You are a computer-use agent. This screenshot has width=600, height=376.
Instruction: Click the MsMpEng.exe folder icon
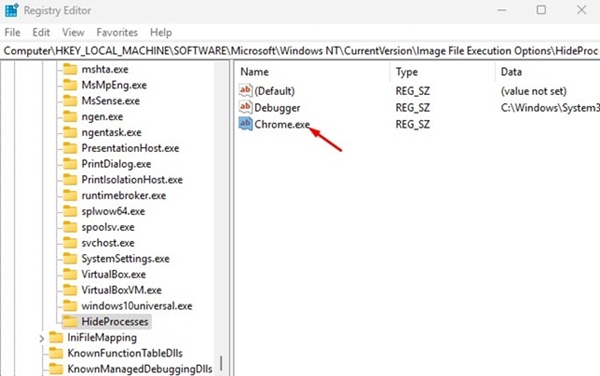pos(70,85)
